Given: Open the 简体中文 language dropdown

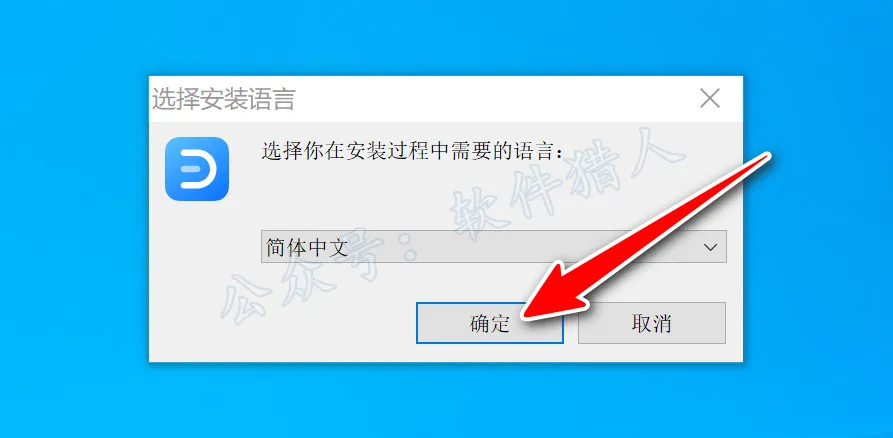Looking at the screenshot, I should (x=493, y=247).
